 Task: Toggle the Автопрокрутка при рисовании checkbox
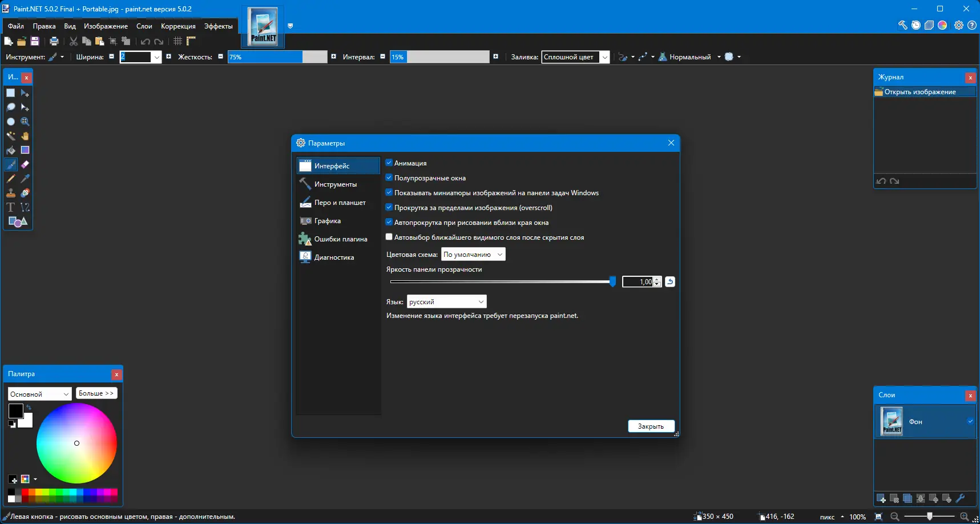point(389,222)
